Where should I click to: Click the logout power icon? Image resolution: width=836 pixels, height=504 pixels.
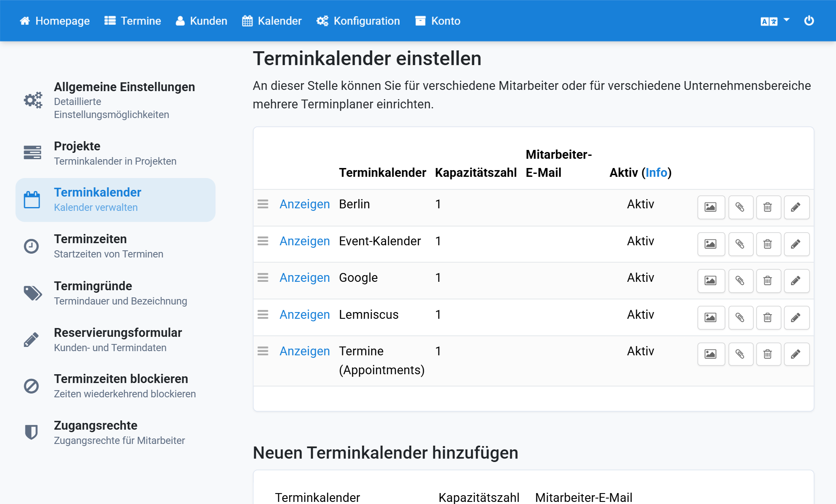coord(809,21)
